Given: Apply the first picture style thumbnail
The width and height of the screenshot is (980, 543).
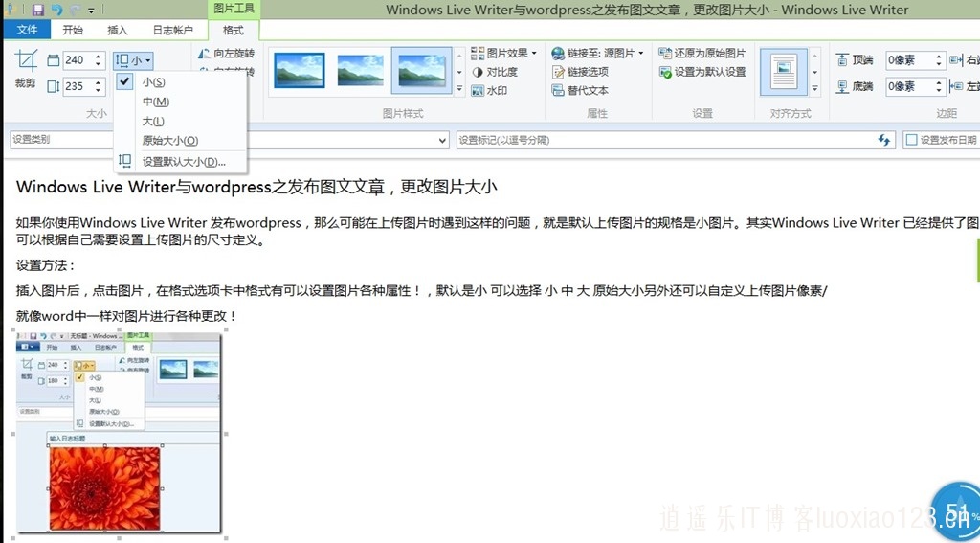Looking at the screenshot, I should pos(300,70).
